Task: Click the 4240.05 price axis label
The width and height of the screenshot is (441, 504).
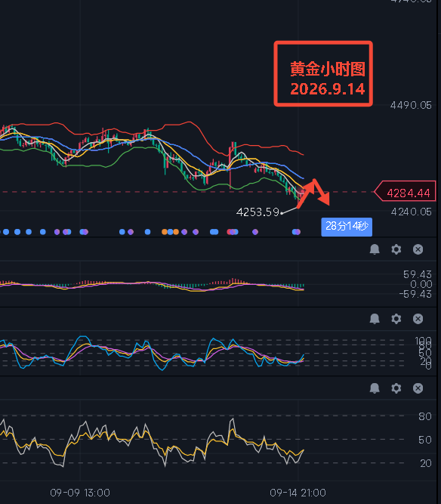Action: click(x=411, y=212)
